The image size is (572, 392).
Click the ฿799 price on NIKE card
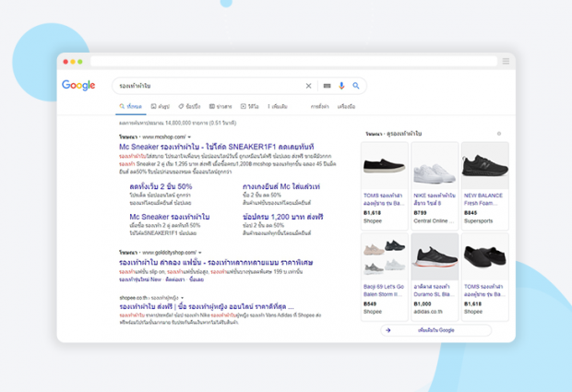420,212
